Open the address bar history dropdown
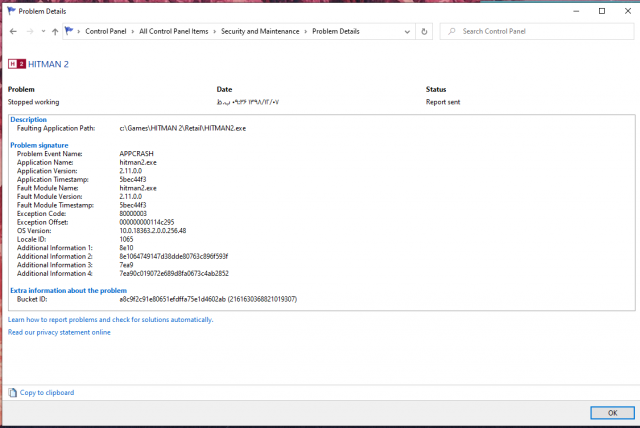This screenshot has height=428, width=640. click(406, 32)
